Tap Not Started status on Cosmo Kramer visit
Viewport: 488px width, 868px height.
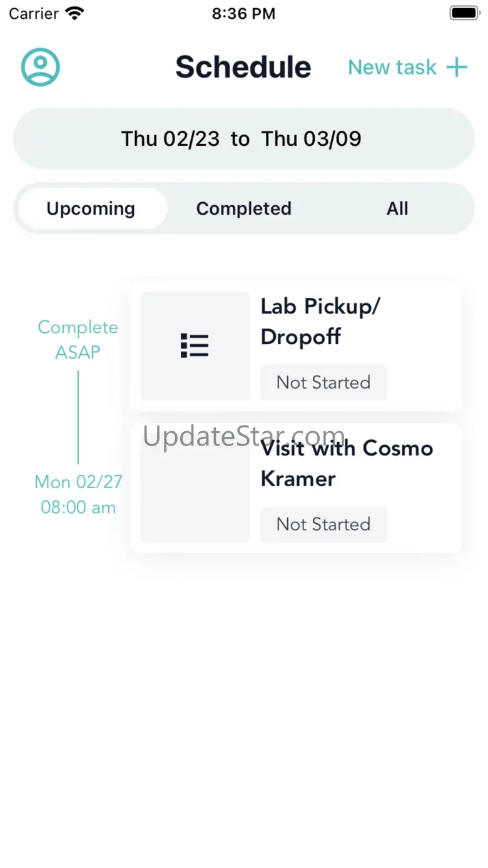click(323, 524)
